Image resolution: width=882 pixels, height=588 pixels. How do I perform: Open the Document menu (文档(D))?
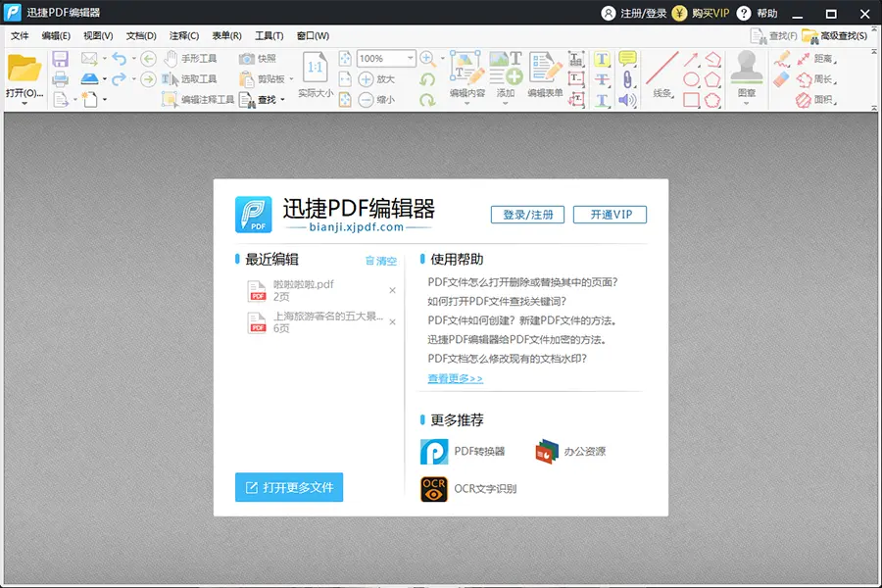click(140, 36)
